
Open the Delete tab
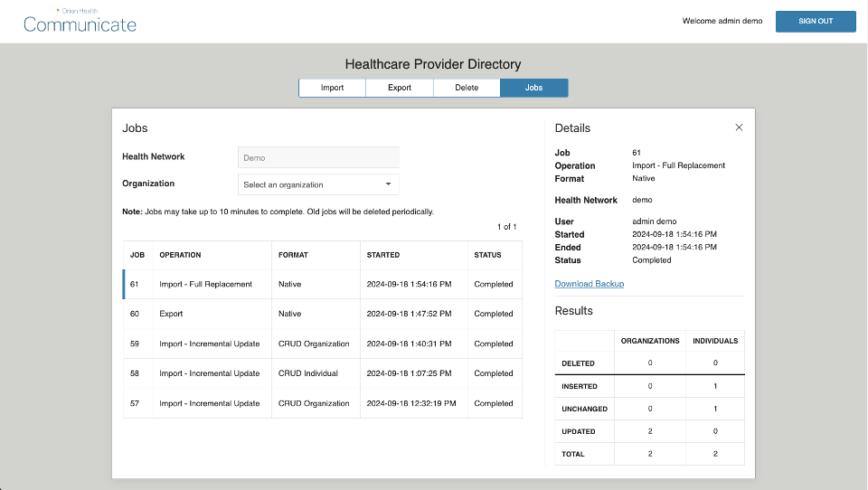click(x=467, y=88)
